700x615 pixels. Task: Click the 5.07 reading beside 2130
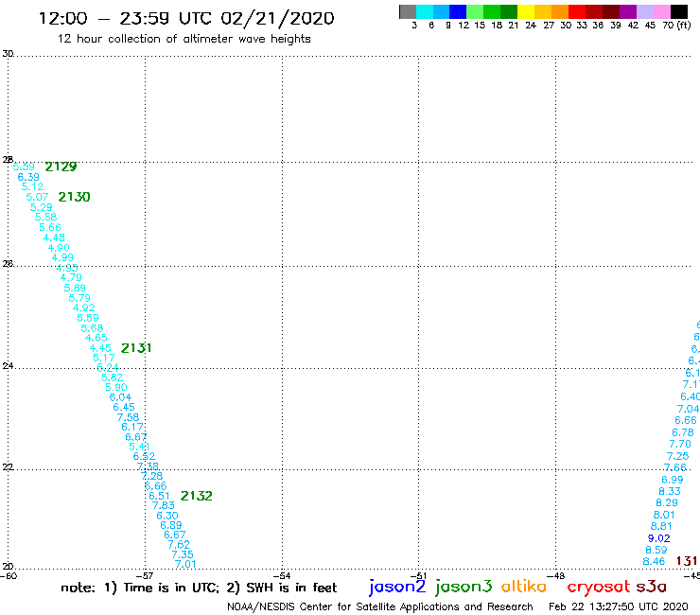(x=37, y=197)
